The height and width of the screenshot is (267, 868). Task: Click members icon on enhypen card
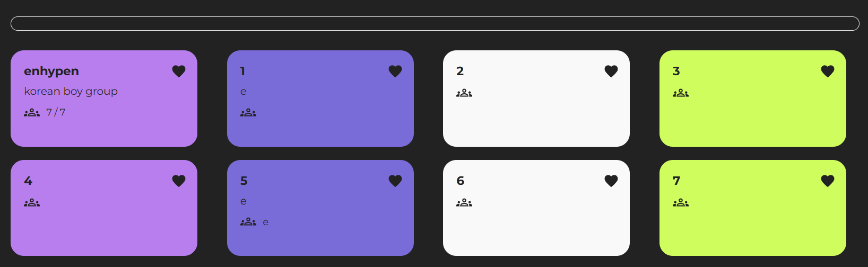tap(32, 112)
